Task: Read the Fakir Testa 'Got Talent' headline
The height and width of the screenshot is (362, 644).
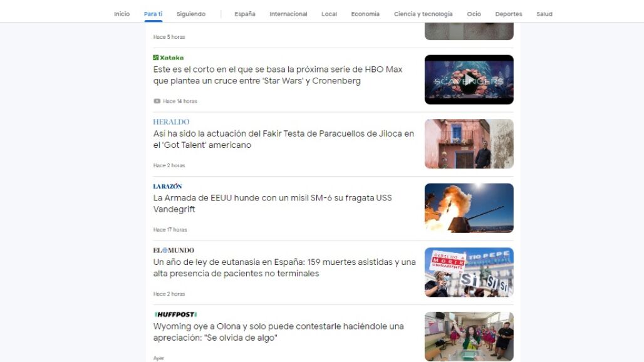Action: (283, 139)
